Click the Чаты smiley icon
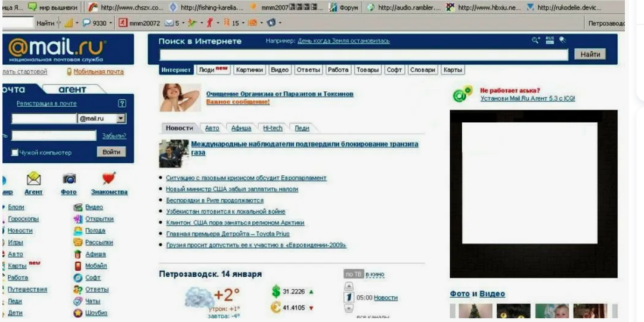The width and height of the screenshot is (644, 322). 78,301
